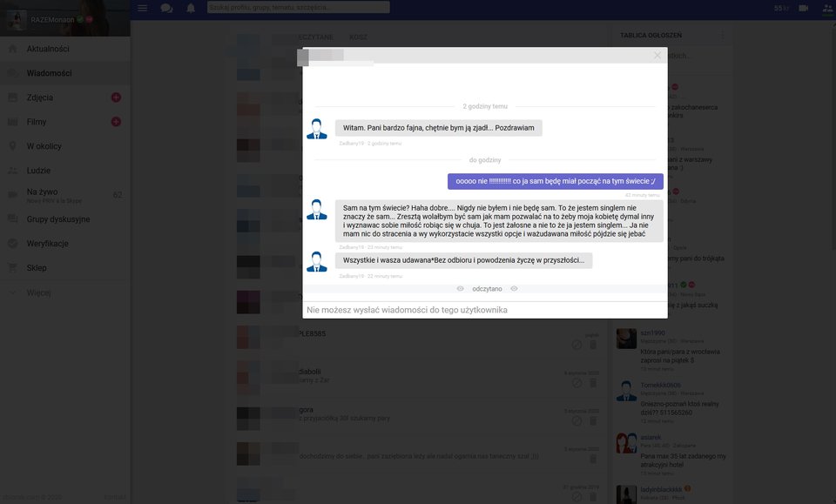Close the message conversation dialog
The image size is (836, 504).
coord(657,56)
